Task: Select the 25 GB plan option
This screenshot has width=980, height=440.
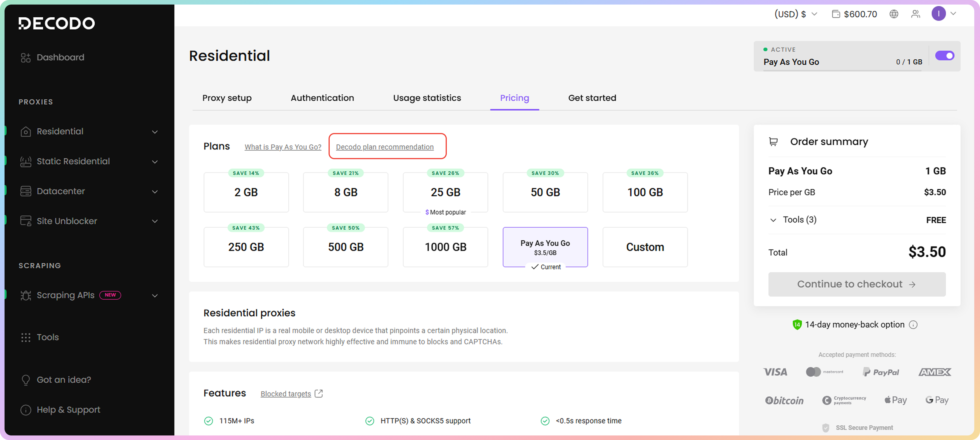Action: pyautogui.click(x=445, y=192)
